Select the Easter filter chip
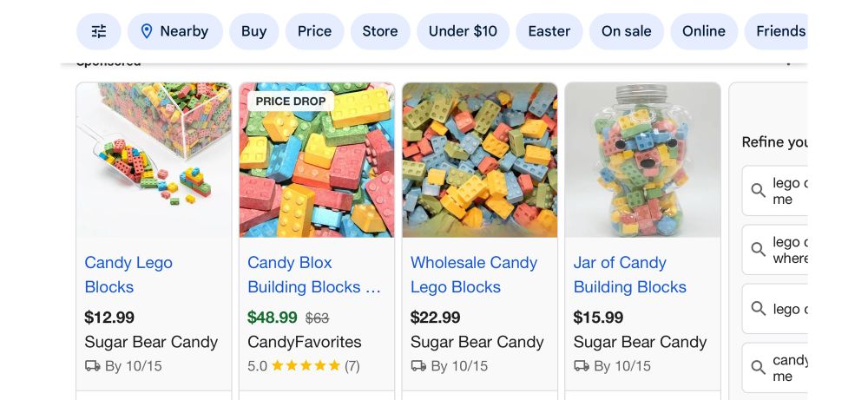This screenshot has width=868, height=400. [x=549, y=31]
